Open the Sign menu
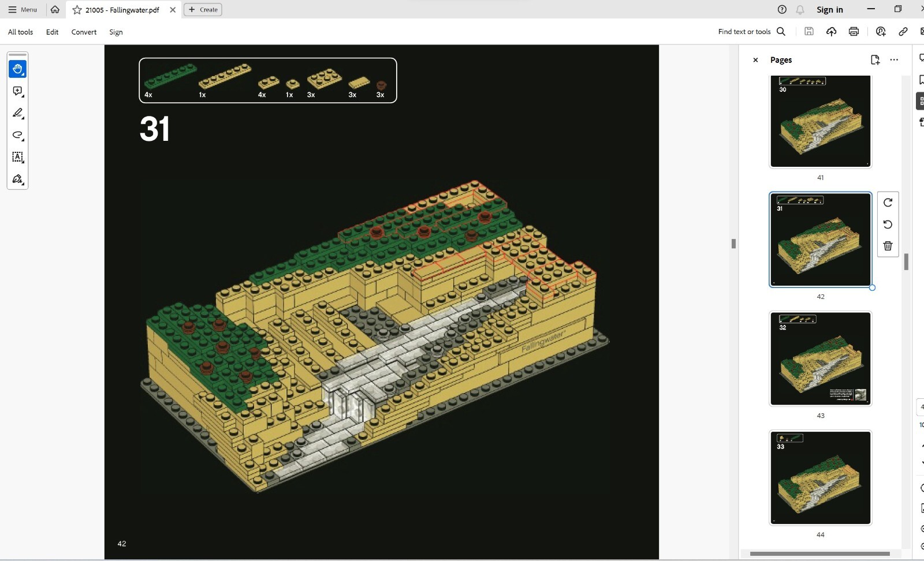The height and width of the screenshot is (561, 924). [116, 32]
